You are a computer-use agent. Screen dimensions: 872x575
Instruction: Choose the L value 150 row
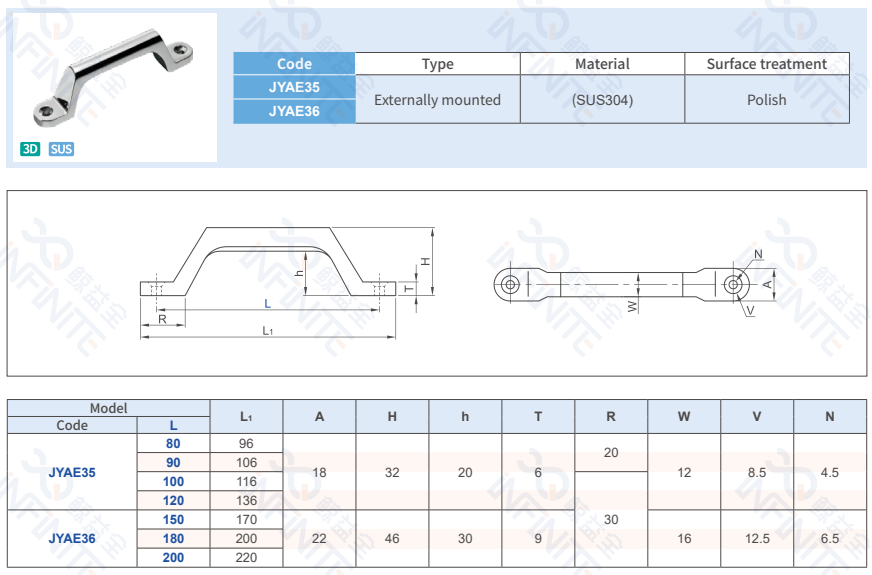[173, 519]
